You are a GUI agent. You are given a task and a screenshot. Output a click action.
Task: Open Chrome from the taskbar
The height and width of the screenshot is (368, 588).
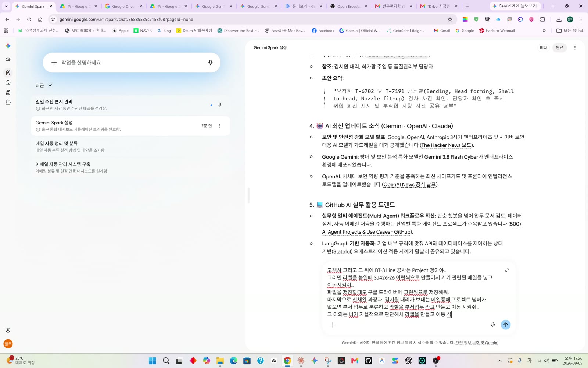click(287, 361)
